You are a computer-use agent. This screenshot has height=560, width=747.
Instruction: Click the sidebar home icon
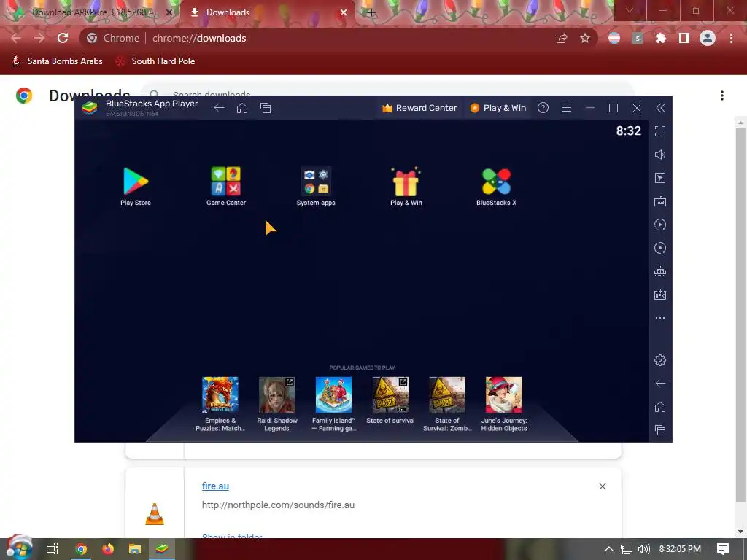pyautogui.click(x=659, y=407)
